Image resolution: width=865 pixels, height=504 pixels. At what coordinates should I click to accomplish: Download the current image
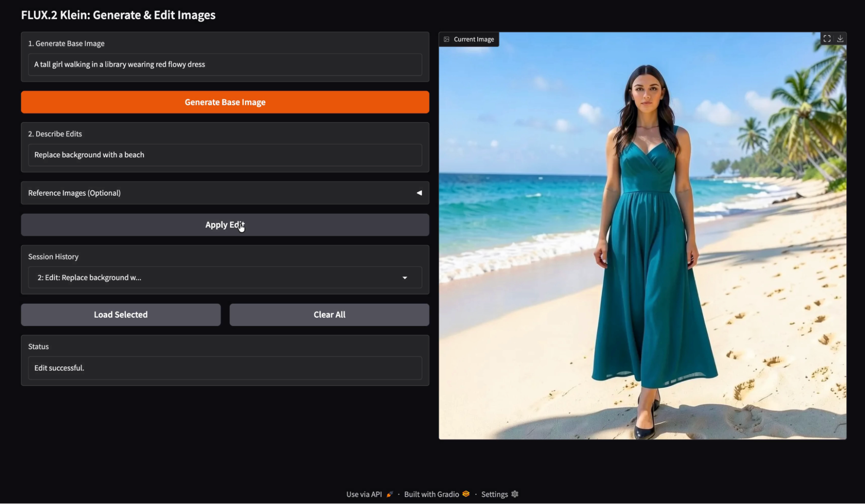pyautogui.click(x=840, y=39)
